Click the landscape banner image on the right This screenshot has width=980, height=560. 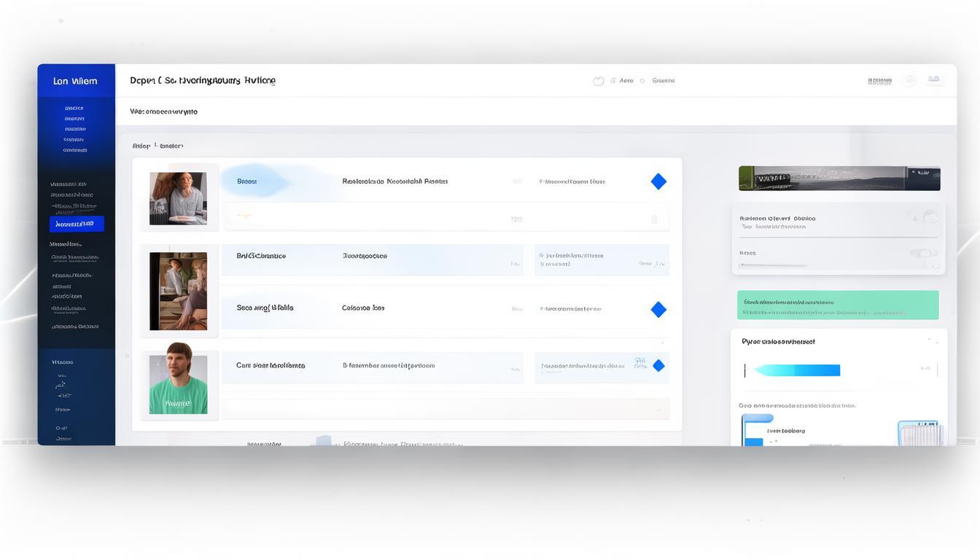point(839,179)
